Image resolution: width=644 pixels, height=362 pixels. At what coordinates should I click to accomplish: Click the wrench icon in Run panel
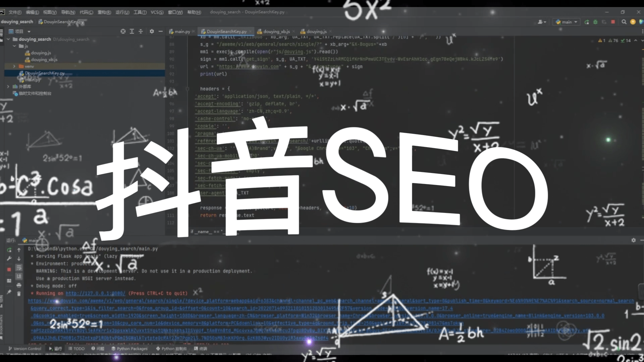point(9,258)
